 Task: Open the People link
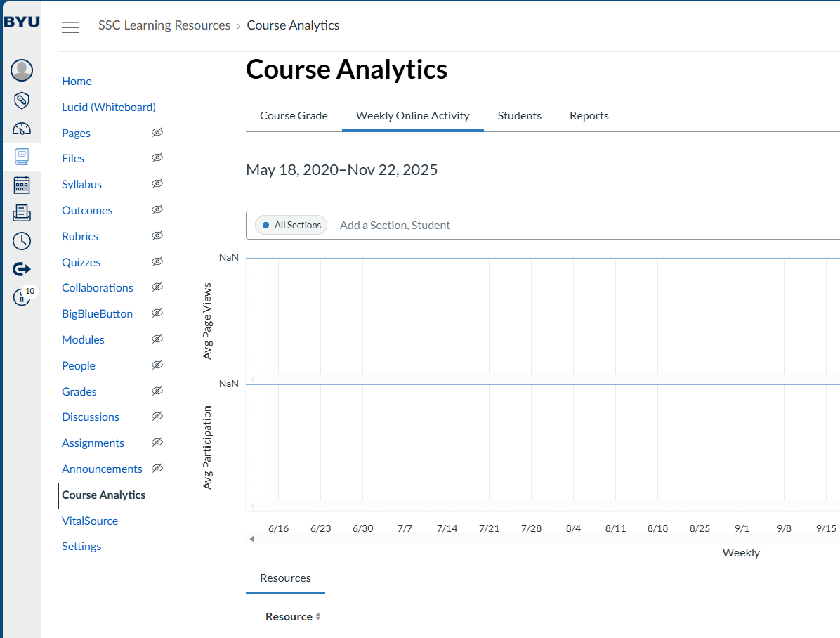point(78,366)
